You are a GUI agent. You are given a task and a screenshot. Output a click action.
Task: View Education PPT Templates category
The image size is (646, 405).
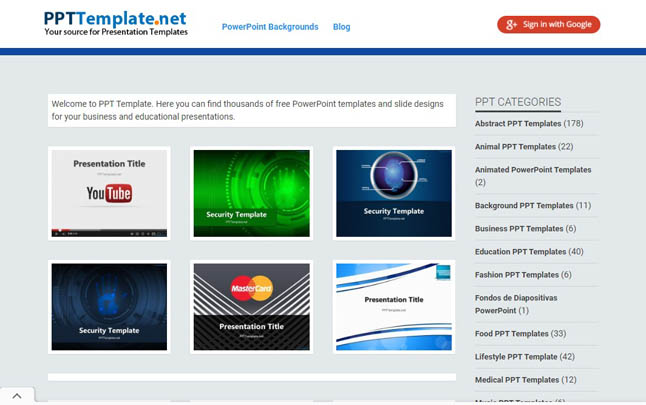520,252
